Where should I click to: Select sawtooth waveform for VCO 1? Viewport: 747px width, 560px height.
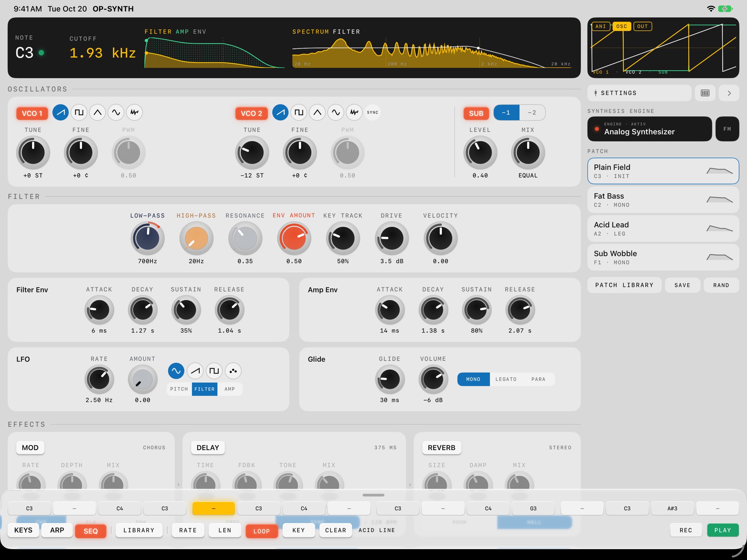[x=61, y=112]
